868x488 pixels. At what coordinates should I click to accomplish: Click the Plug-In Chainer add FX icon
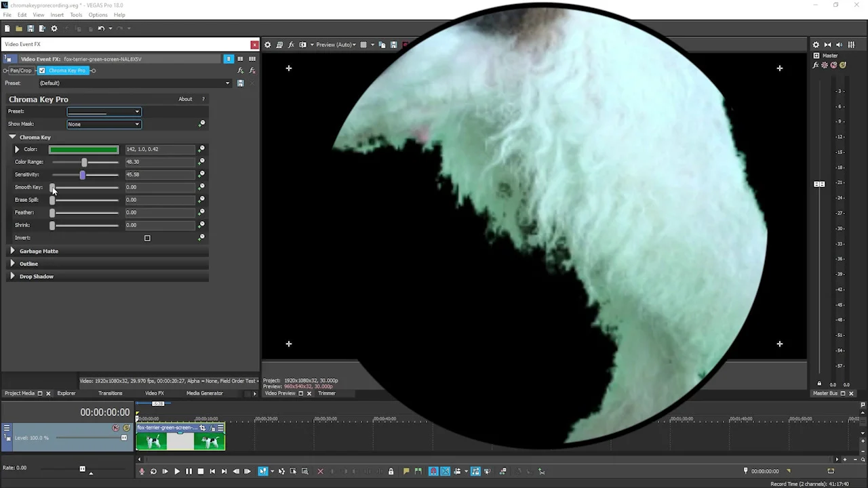[240, 70]
